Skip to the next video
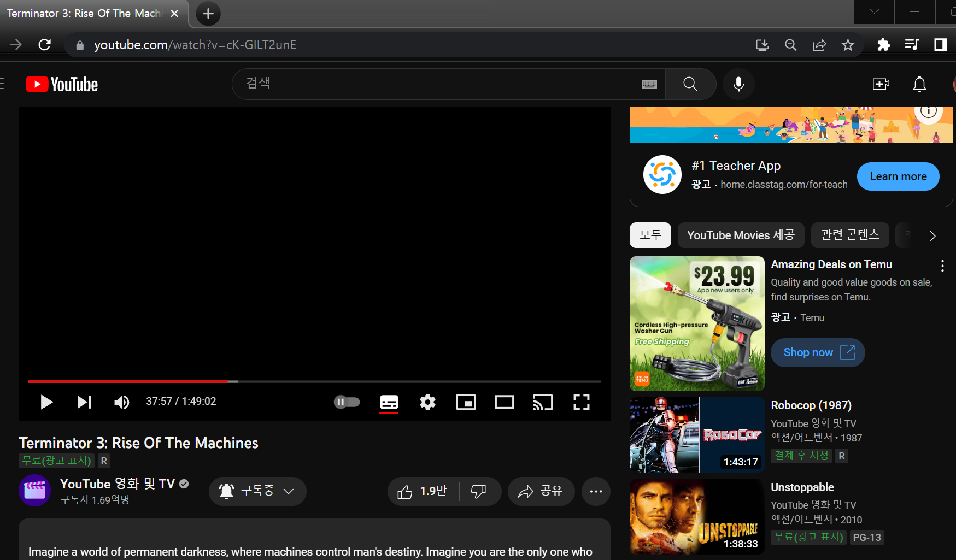Image resolution: width=956 pixels, height=560 pixels. [84, 403]
